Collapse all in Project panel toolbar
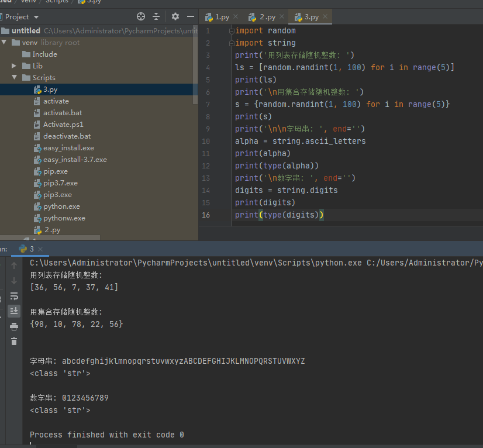This screenshot has height=448, width=483. click(x=156, y=17)
